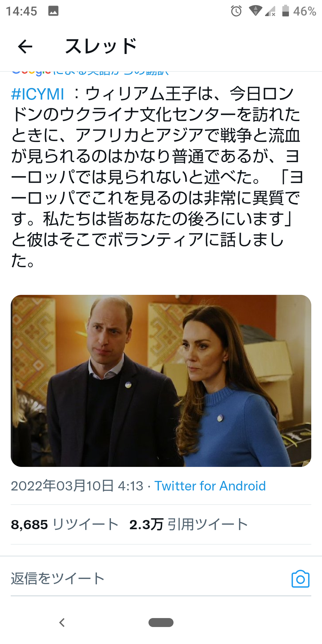Tap the Android navigation back chevron
This screenshot has width=322, height=644.
click(62, 623)
